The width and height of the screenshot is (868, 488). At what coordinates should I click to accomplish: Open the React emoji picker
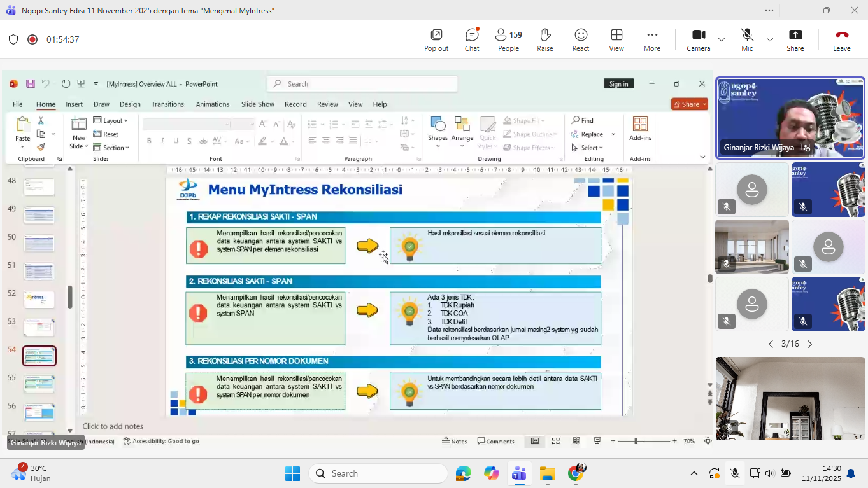pyautogui.click(x=580, y=39)
